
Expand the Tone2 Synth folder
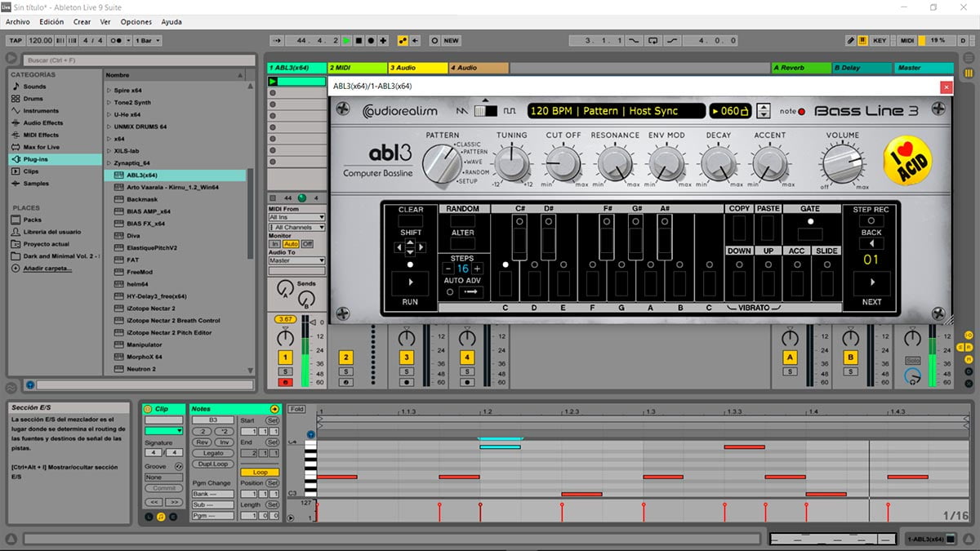point(109,102)
